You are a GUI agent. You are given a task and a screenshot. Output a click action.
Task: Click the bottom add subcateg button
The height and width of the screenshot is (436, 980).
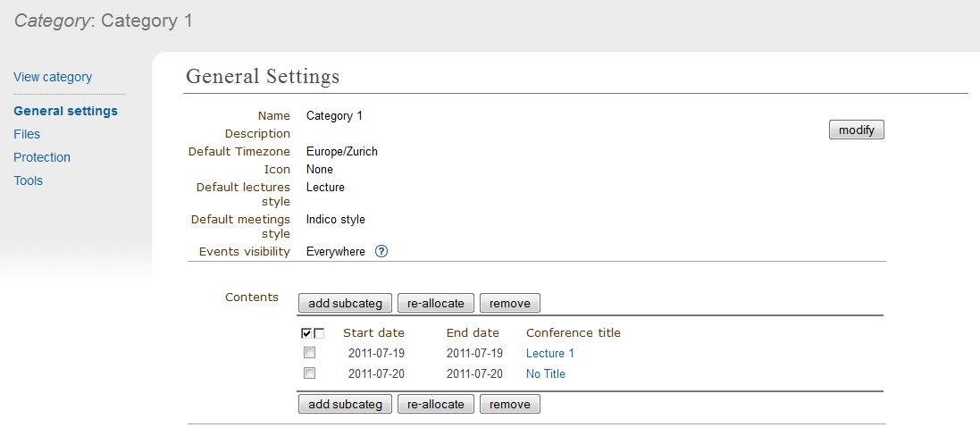(345, 405)
